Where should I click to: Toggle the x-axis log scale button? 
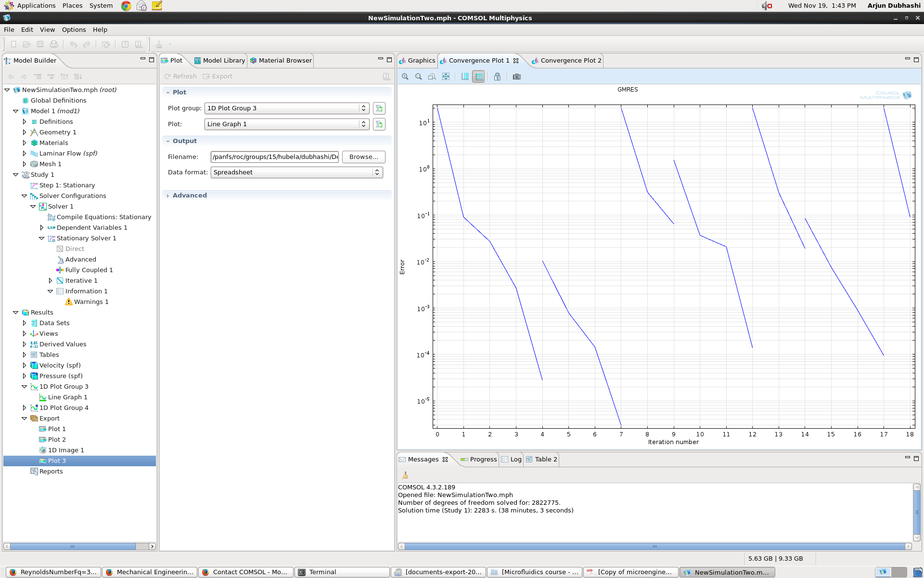point(465,77)
